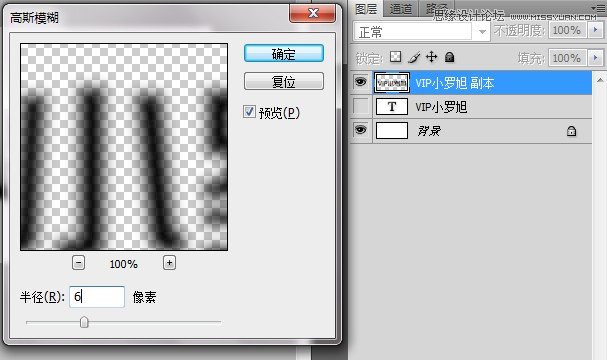The width and height of the screenshot is (607, 360).
Task: Select the VIP小罗旭 text layer name
Action: click(441, 107)
